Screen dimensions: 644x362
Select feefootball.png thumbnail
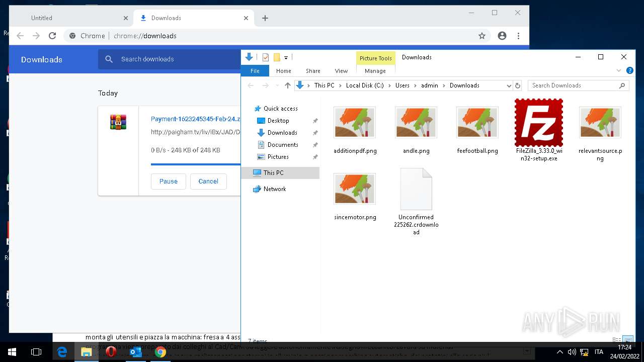pos(477,122)
